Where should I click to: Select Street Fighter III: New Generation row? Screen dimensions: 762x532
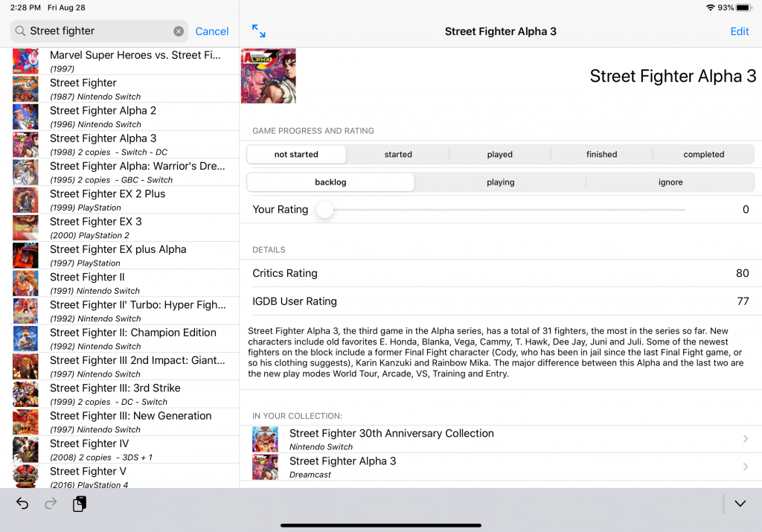[120, 421]
